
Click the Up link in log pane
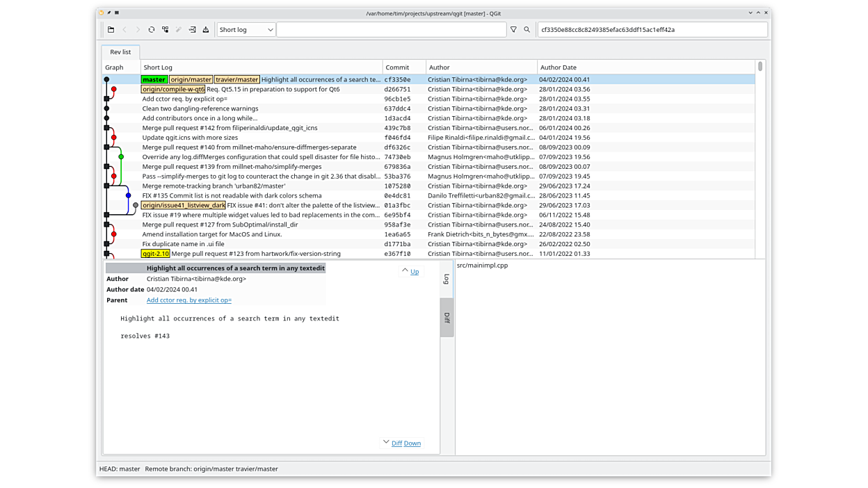click(x=415, y=272)
